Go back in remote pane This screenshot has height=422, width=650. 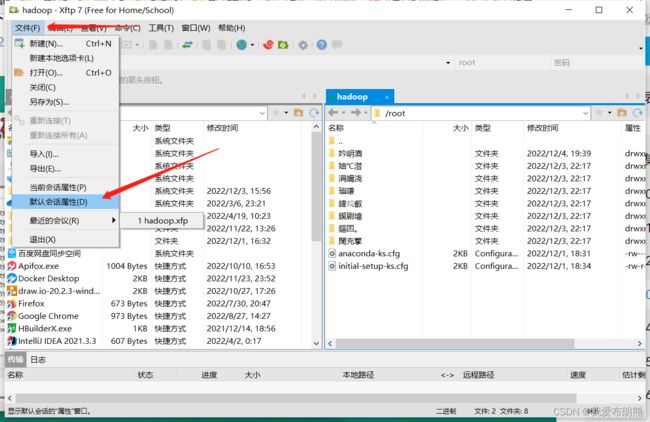click(333, 112)
